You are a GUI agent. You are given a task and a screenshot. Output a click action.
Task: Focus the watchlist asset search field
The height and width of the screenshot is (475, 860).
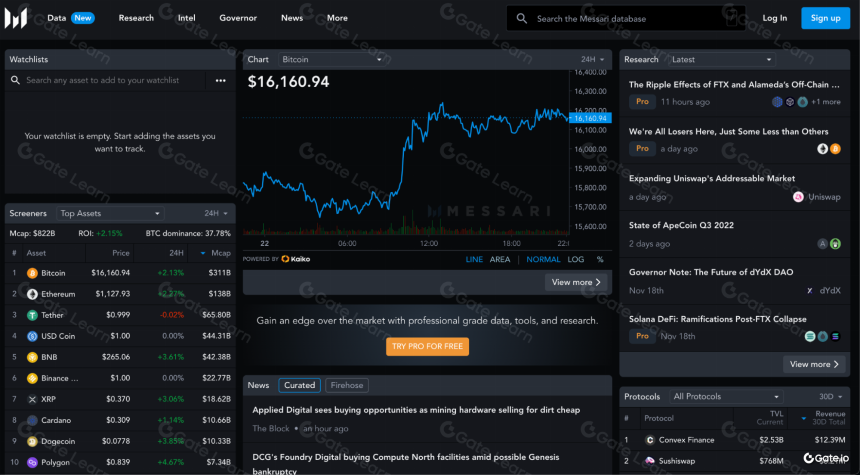pyautogui.click(x=103, y=80)
